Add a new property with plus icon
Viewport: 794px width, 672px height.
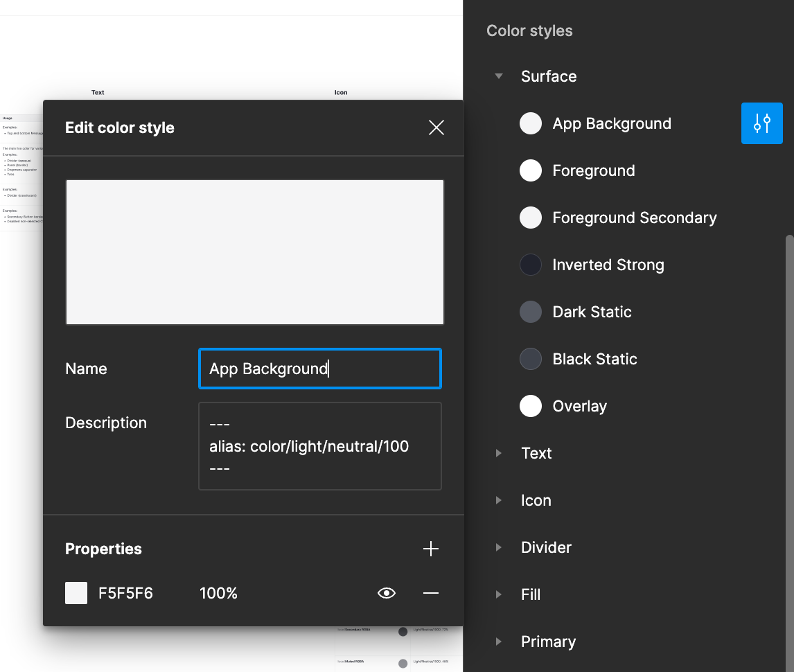(x=430, y=549)
